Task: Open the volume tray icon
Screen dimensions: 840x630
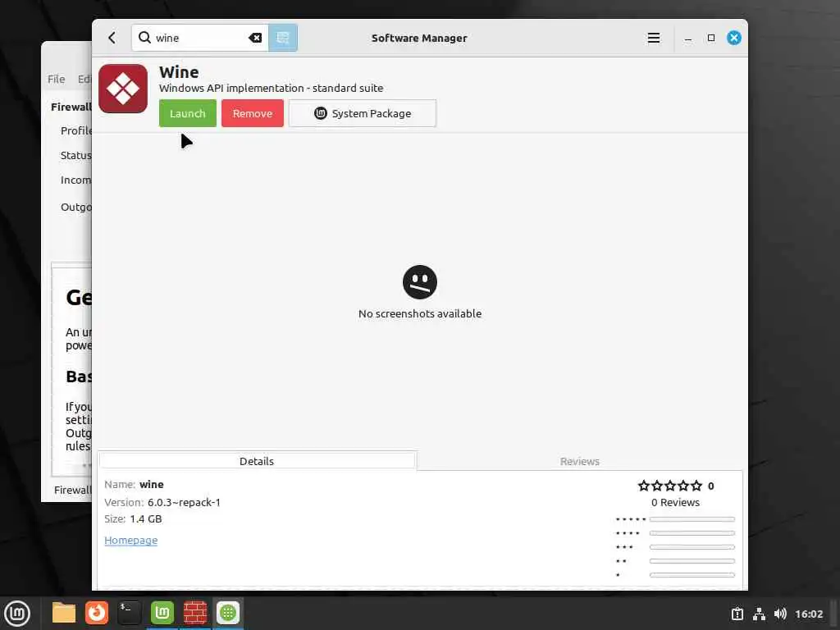Action: [x=780, y=614]
